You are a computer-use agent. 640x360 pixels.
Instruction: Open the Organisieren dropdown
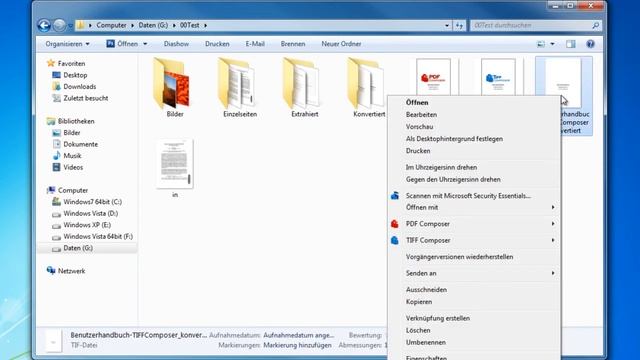(x=67, y=44)
